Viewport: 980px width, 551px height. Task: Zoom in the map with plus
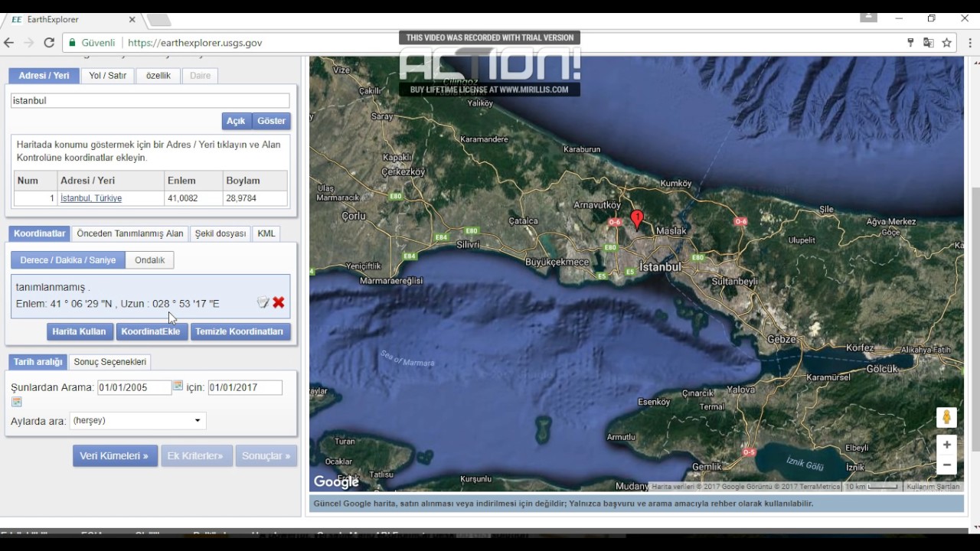coord(947,445)
